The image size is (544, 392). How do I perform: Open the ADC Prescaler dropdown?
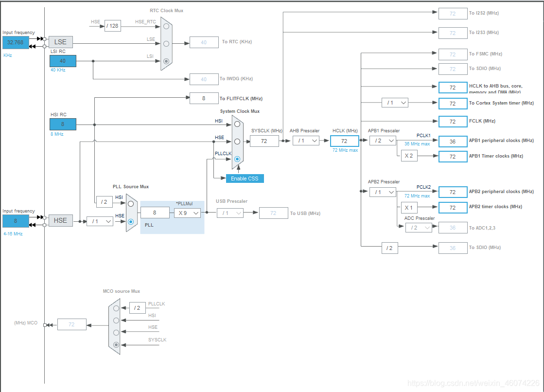point(419,227)
